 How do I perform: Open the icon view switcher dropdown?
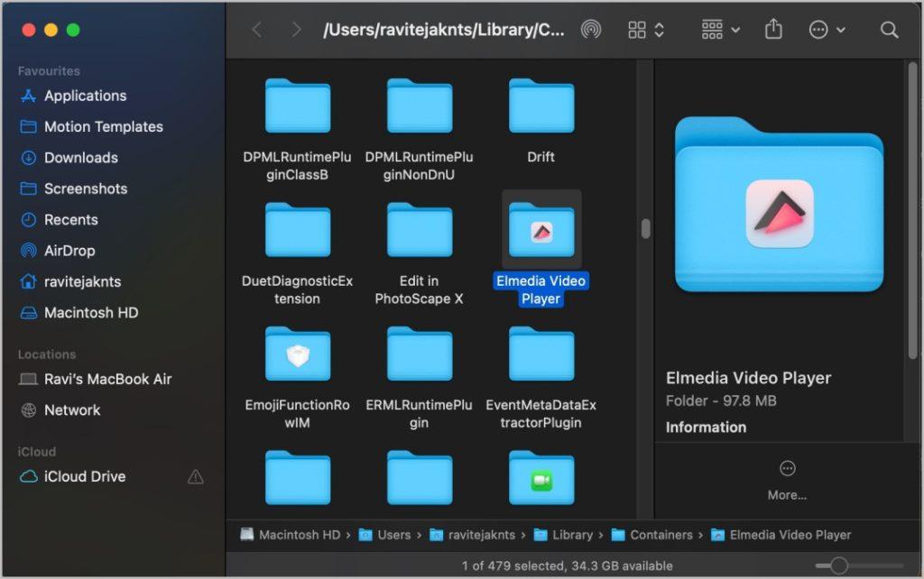[646, 30]
